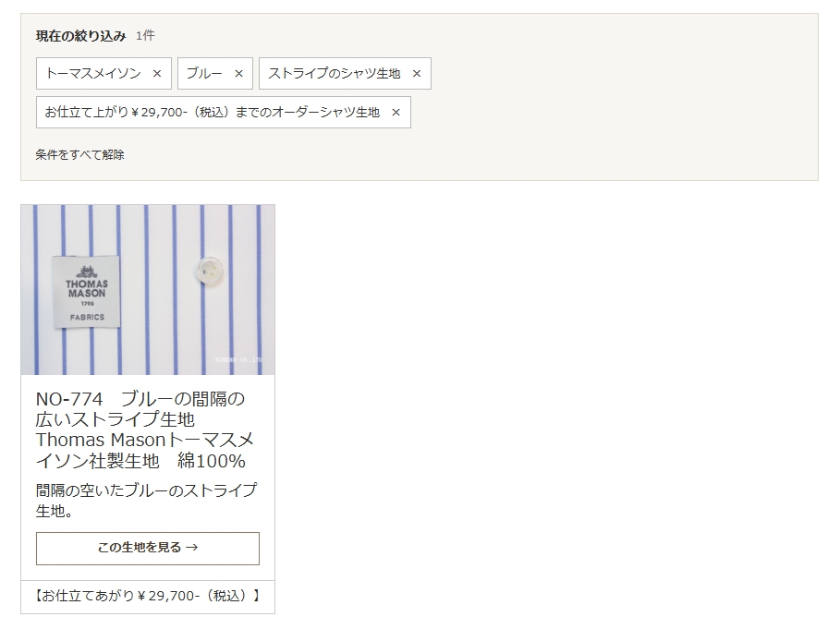
Task: Select the ストライプのシャツ生地 tag label
Action: pyautogui.click(x=335, y=73)
